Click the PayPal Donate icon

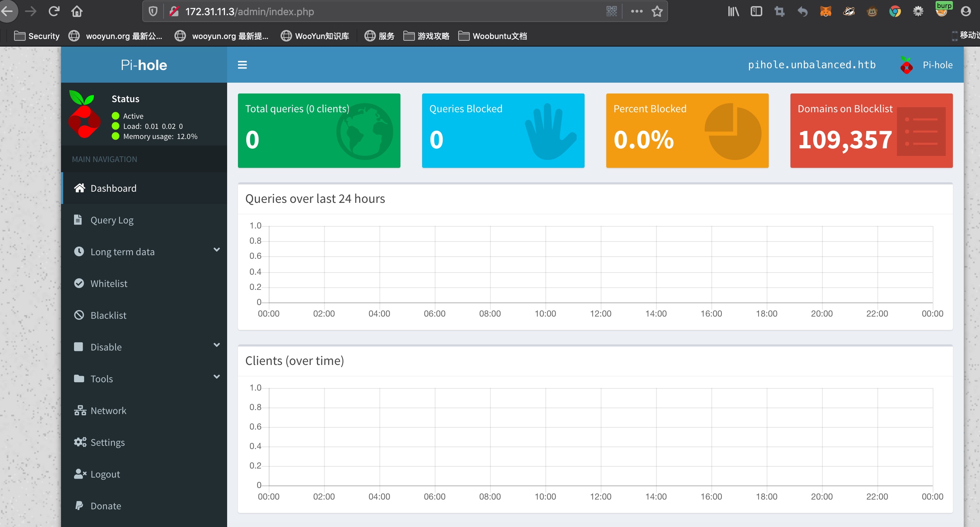click(x=79, y=505)
